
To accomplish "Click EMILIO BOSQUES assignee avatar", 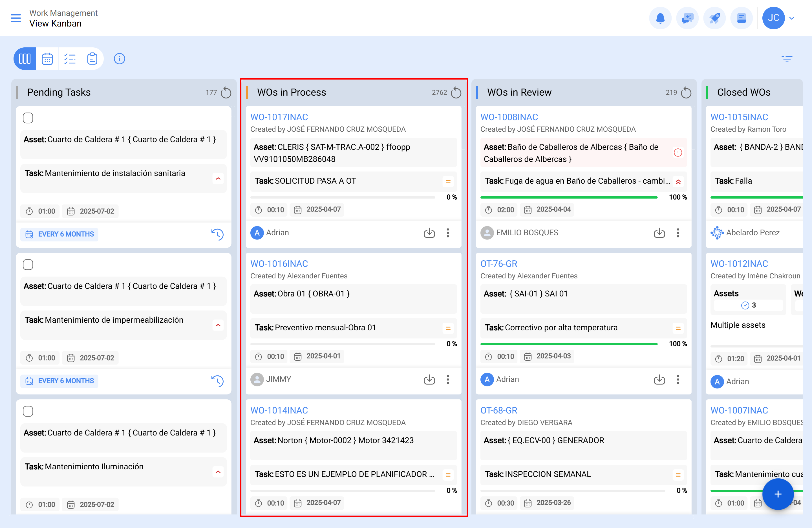I will coord(487,233).
